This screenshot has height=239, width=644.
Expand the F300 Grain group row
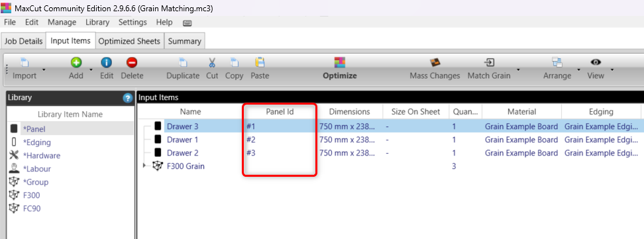point(144,166)
